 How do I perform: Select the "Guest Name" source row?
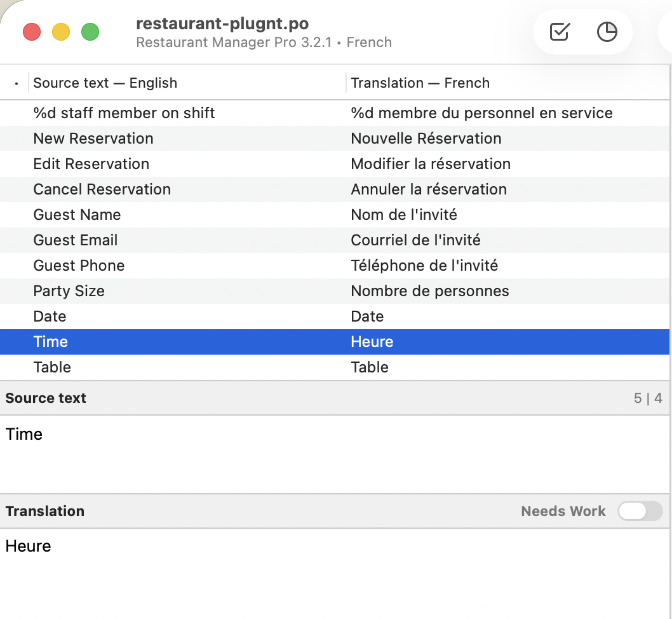click(77, 214)
